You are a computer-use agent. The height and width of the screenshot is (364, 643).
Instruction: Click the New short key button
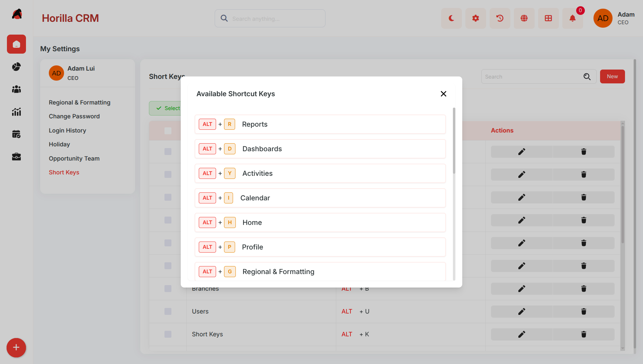612,76
